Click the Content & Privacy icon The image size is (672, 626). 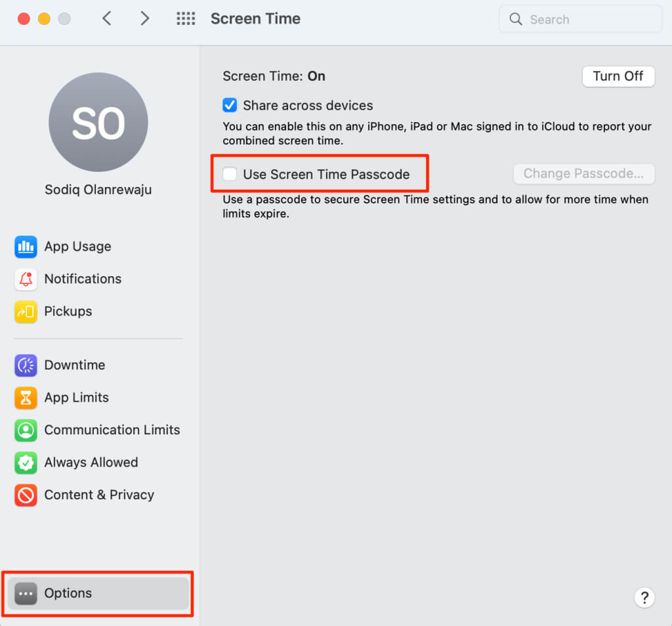pyautogui.click(x=26, y=495)
